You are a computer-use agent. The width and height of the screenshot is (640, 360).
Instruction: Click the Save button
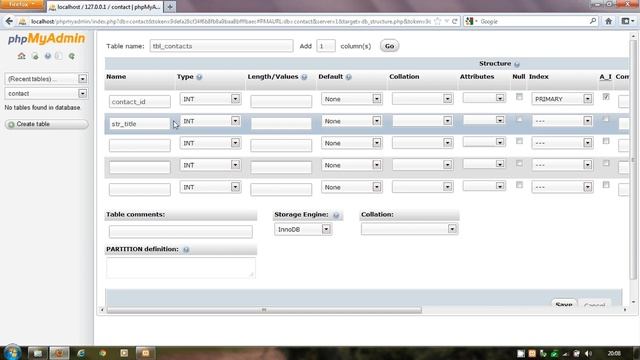coord(564,304)
